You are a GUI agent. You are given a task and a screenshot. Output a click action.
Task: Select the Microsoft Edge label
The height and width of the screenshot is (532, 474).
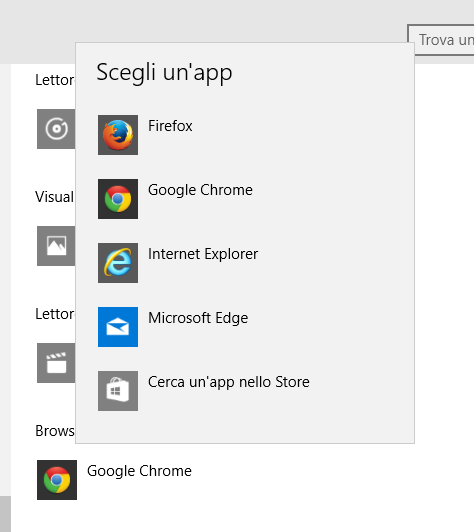tap(198, 318)
